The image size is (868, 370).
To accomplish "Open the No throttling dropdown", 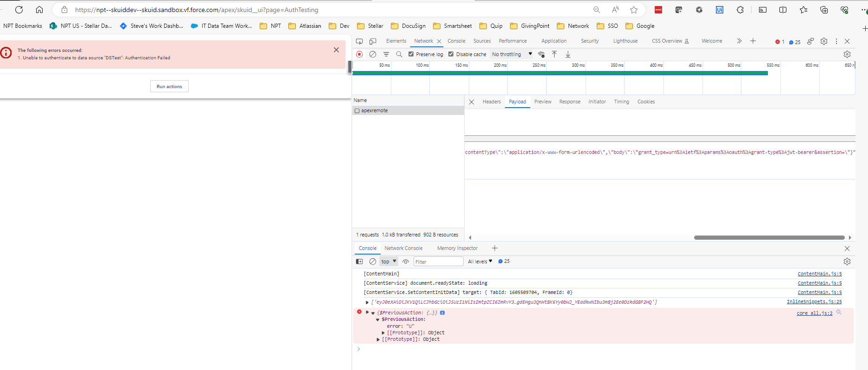I will (x=512, y=54).
